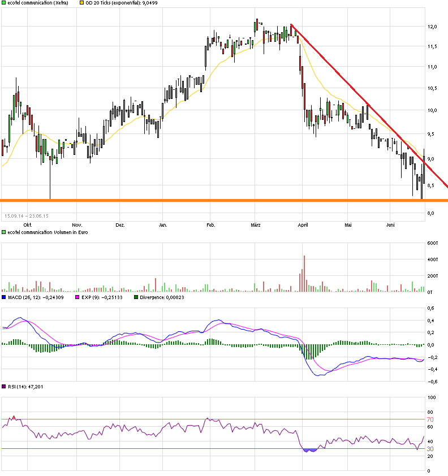448x476 pixels.
Task: Click the orange horizontal support line
Action: click(x=224, y=200)
